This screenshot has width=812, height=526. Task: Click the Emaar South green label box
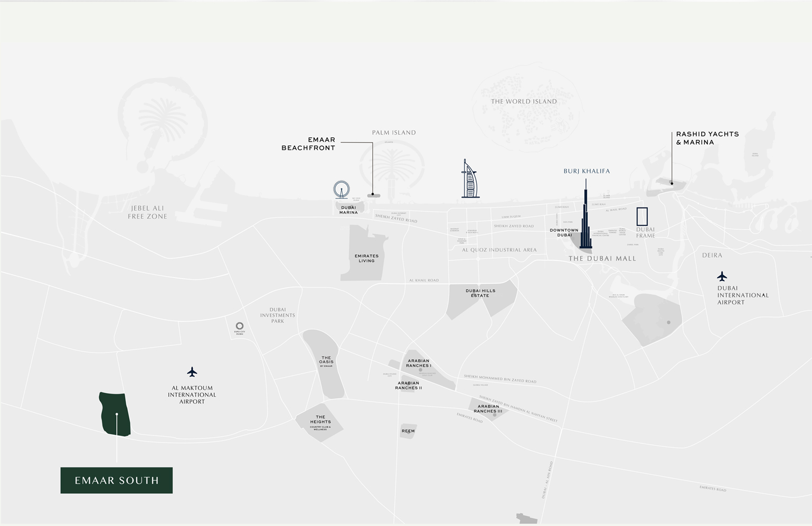coord(117,481)
